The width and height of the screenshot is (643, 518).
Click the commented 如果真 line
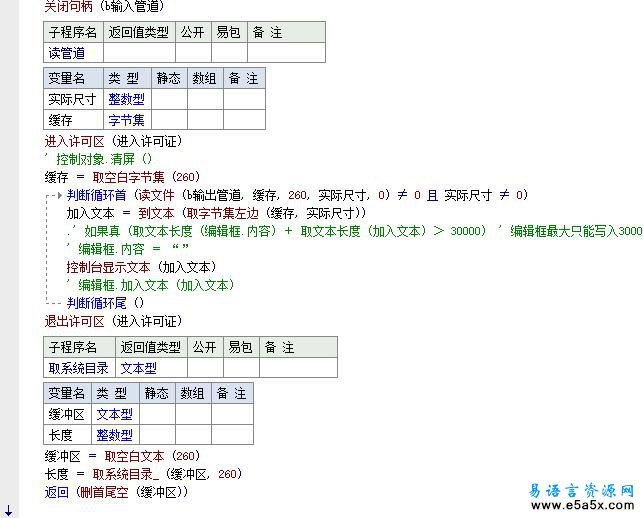[x=354, y=231]
